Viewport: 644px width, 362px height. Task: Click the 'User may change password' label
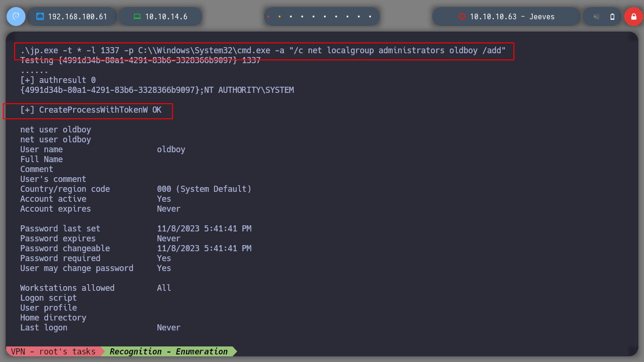tap(77, 268)
